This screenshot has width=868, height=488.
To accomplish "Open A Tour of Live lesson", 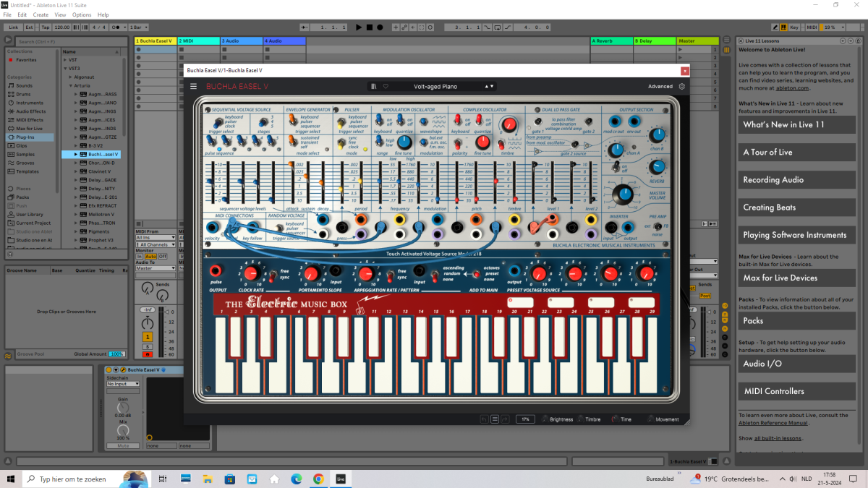I will (x=795, y=152).
